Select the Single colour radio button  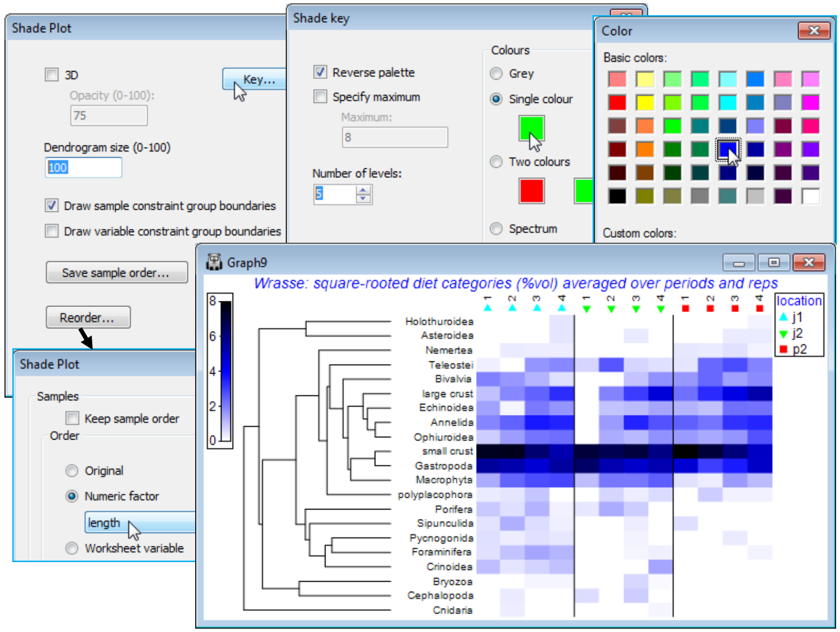pyautogui.click(x=496, y=99)
